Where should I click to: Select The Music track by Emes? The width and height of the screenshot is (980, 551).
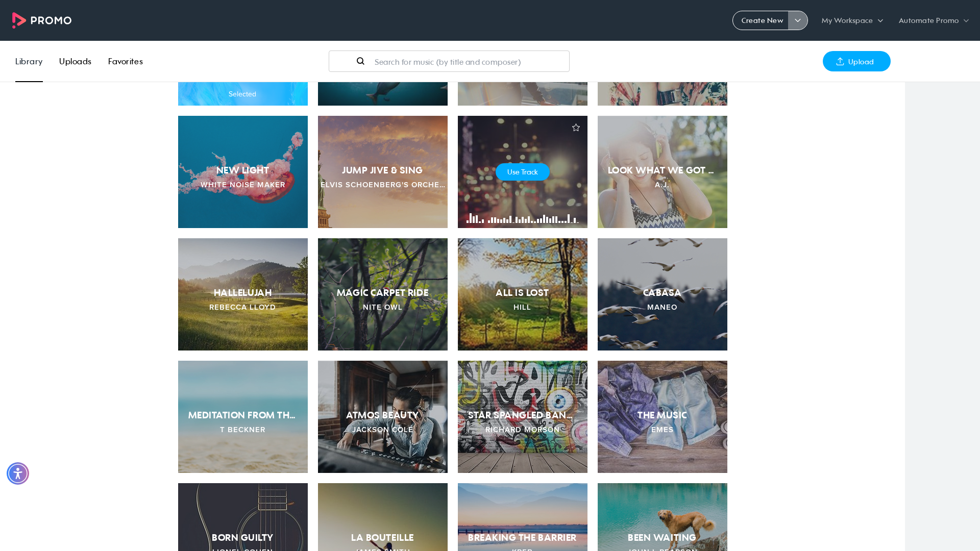pos(663,417)
